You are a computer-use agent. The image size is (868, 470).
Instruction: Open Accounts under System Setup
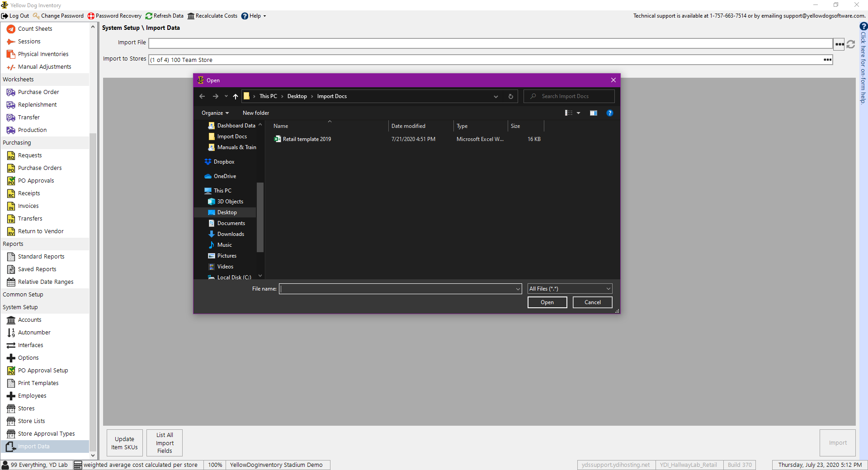coord(29,320)
